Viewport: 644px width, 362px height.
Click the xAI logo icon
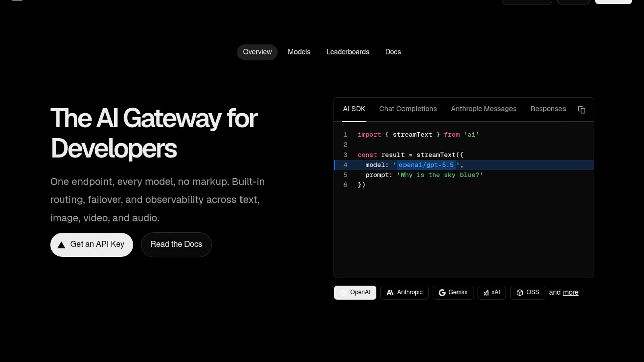point(486,293)
